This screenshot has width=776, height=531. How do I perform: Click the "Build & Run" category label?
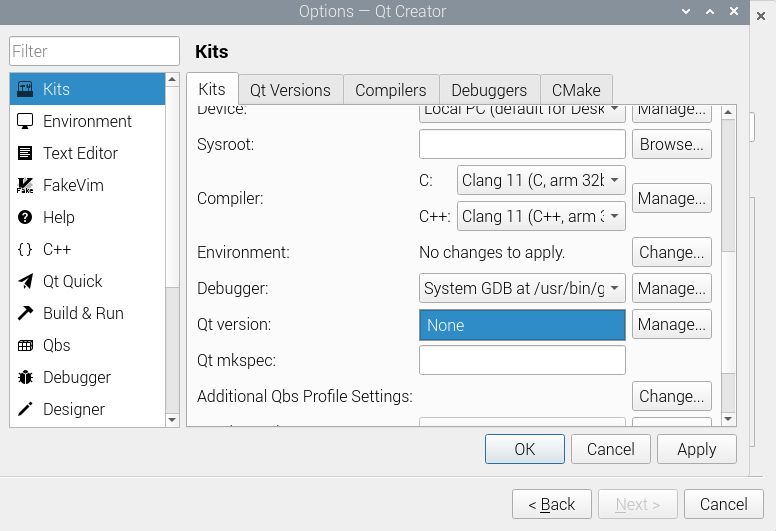[83, 313]
